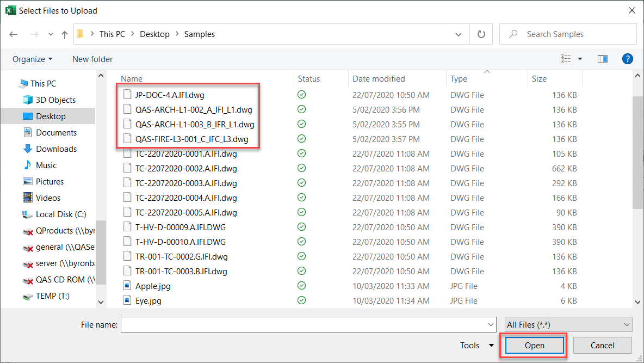The width and height of the screenshot is (644, 363).
Task: Select file T-HV-D-00010.A.IFI.DWG
Action: point(180,242)
